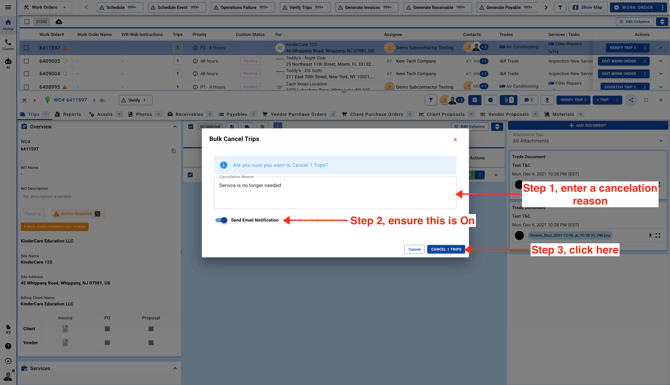Viewport: 670px width, 385px height.
Task: Open kebab menu on VERIFY TRIP 1 row button
Action: [645, 48]
